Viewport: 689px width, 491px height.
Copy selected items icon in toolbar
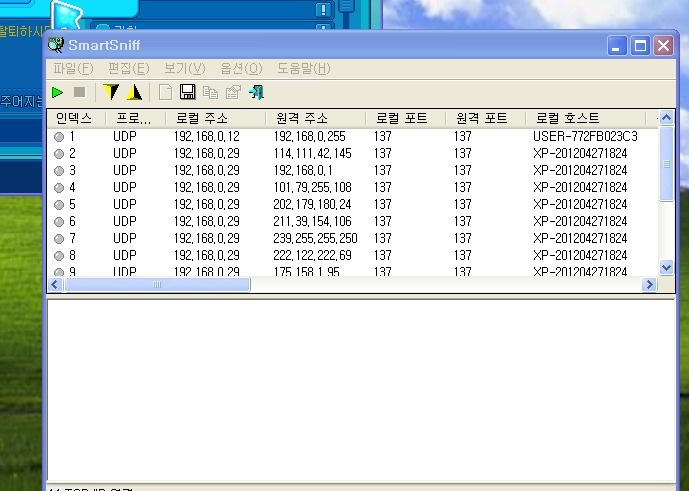tap(210, 92)
